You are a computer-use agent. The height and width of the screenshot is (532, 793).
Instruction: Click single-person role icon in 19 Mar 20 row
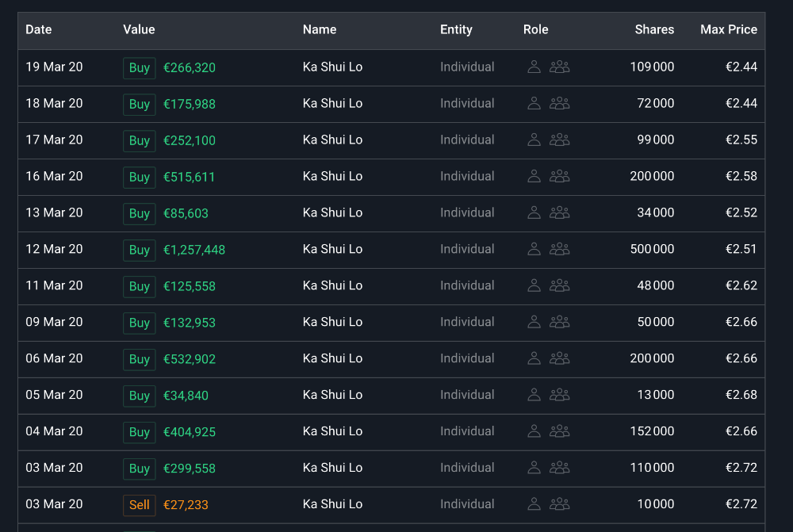(x=534, y=67)
